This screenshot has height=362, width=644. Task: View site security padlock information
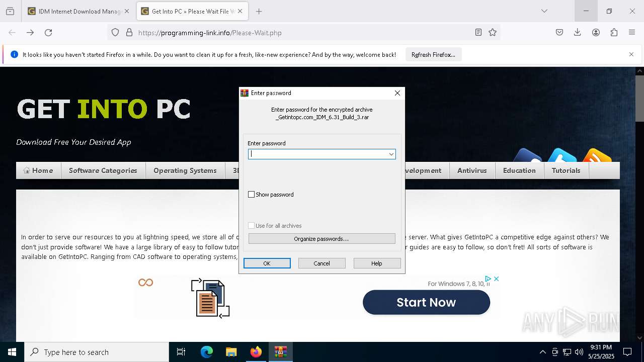[129, 33]
